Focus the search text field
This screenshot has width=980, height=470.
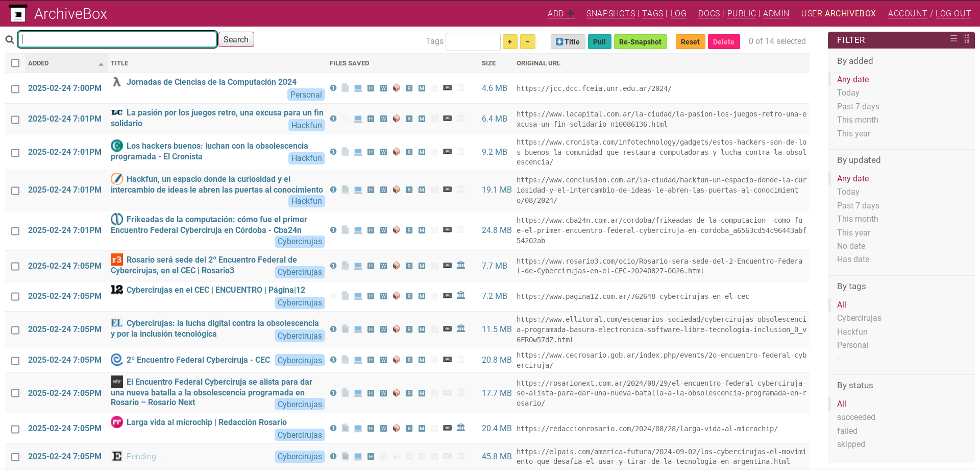point(117,39)
